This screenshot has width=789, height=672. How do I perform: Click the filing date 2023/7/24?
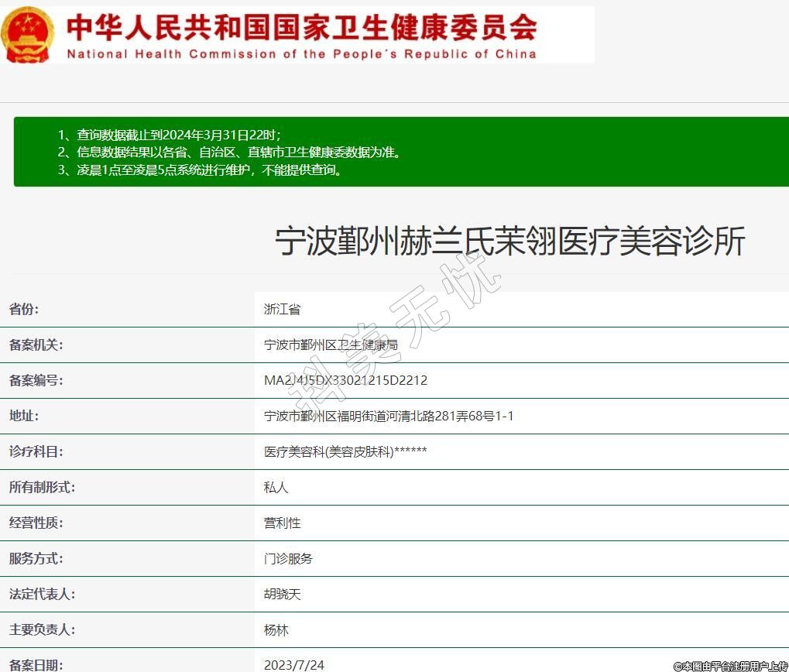pos(293,664)
